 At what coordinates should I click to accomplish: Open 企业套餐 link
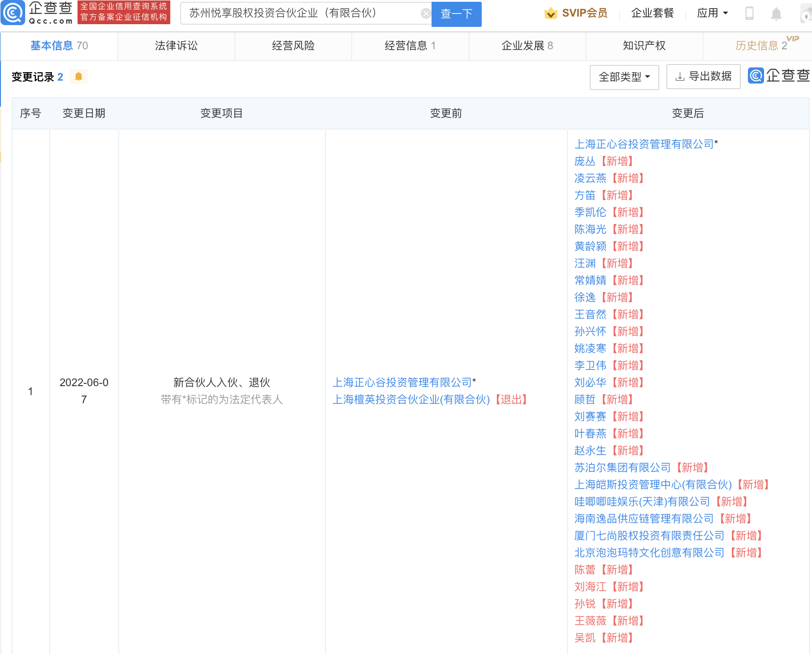[652, 13]
